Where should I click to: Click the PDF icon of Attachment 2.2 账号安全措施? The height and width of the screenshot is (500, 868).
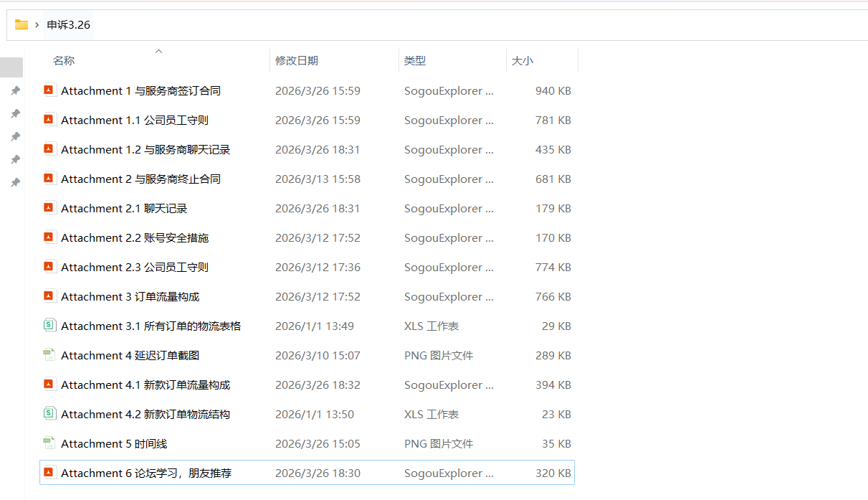click(49, 237)
